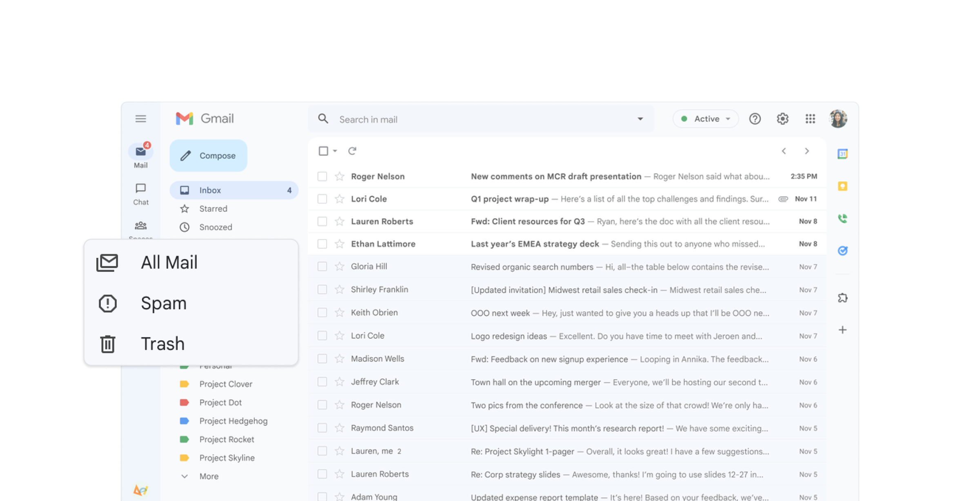Choose Trash in the popup menu
The width and height of the screenshot is (980, 501).
163,344
